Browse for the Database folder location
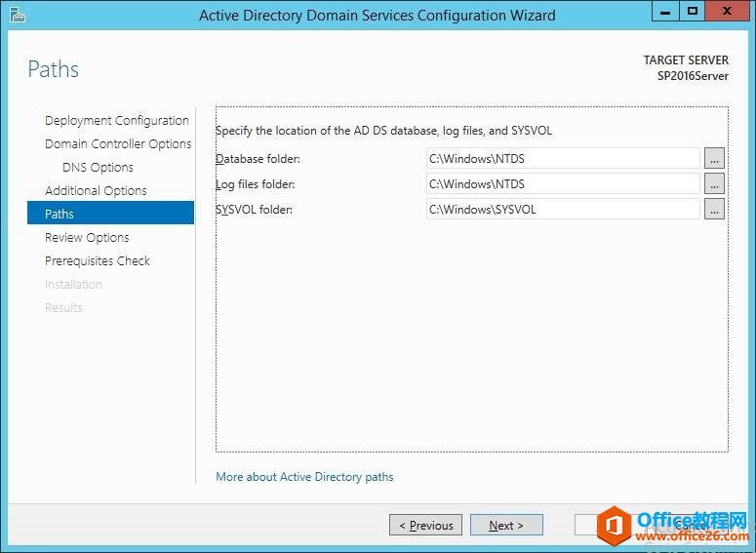 (x=714, y=158)
